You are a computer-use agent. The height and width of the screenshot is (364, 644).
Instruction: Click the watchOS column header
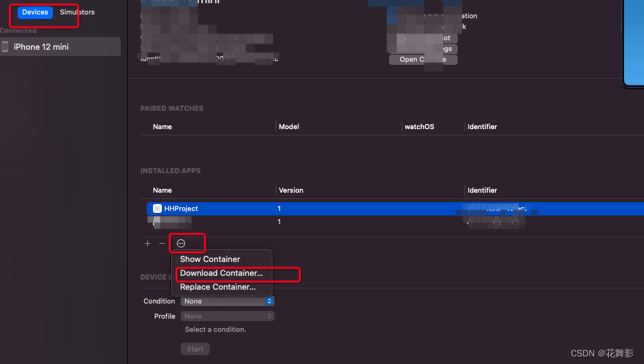[419, 127]
